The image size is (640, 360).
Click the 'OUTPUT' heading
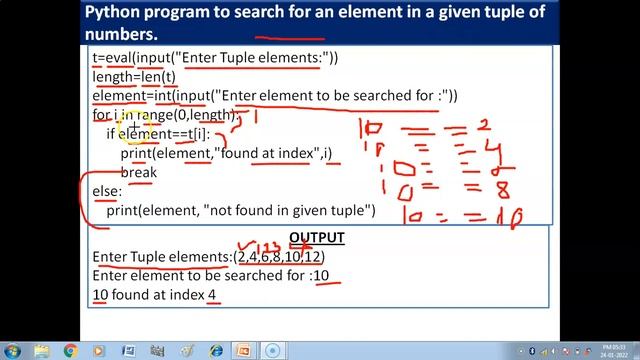[x=317, y=238]
